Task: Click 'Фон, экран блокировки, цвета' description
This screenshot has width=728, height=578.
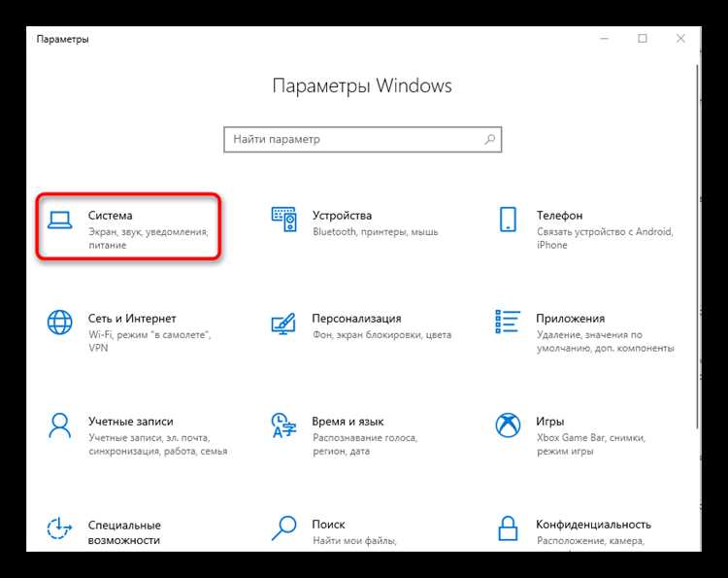Action: [382, 335]
